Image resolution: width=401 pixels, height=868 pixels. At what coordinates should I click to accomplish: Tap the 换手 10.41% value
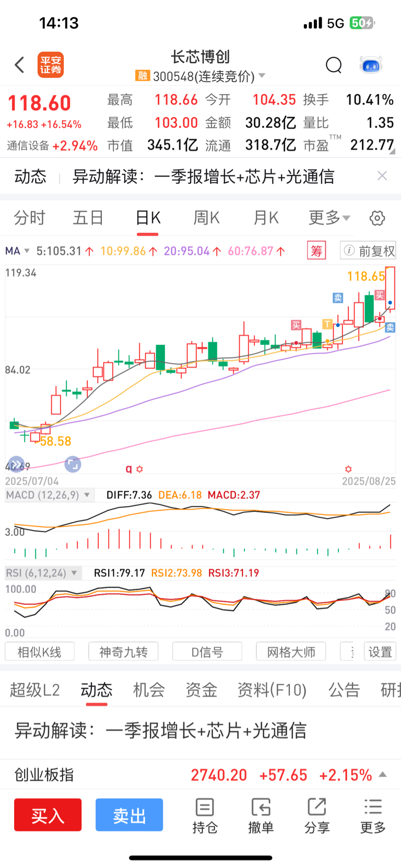370,100
